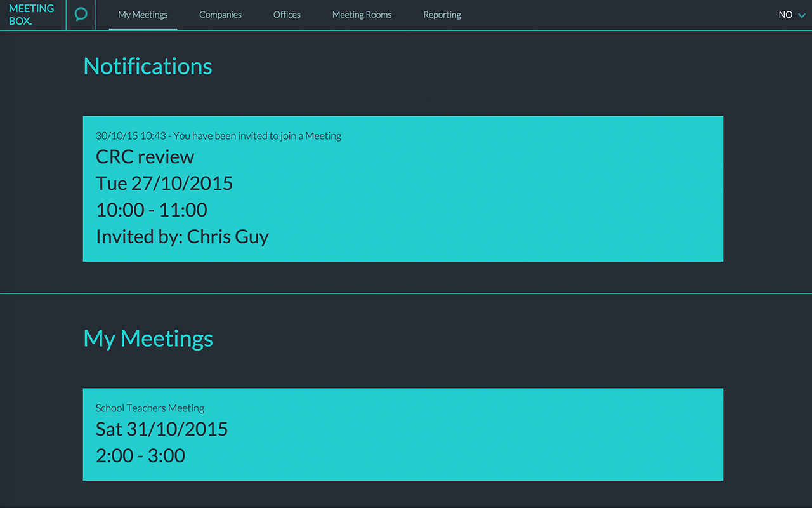This screenshot has height=508, width=812.
Task: Click the School Teachers Meeting title
Action: [150, 408]
